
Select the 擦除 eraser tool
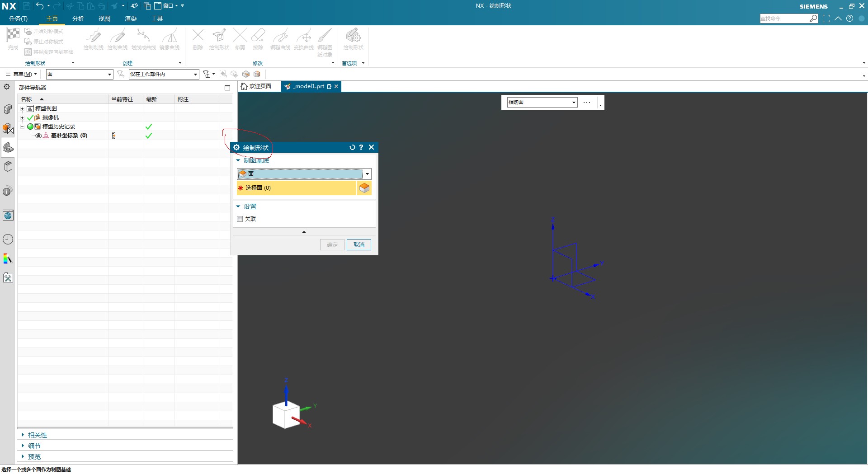(x=258, y=39)
